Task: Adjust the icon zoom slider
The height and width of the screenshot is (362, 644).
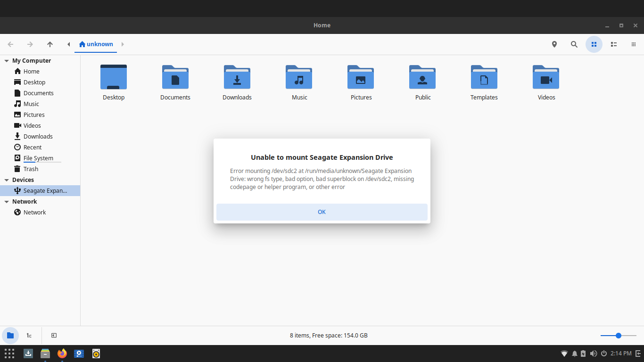Action: (618, 336)
